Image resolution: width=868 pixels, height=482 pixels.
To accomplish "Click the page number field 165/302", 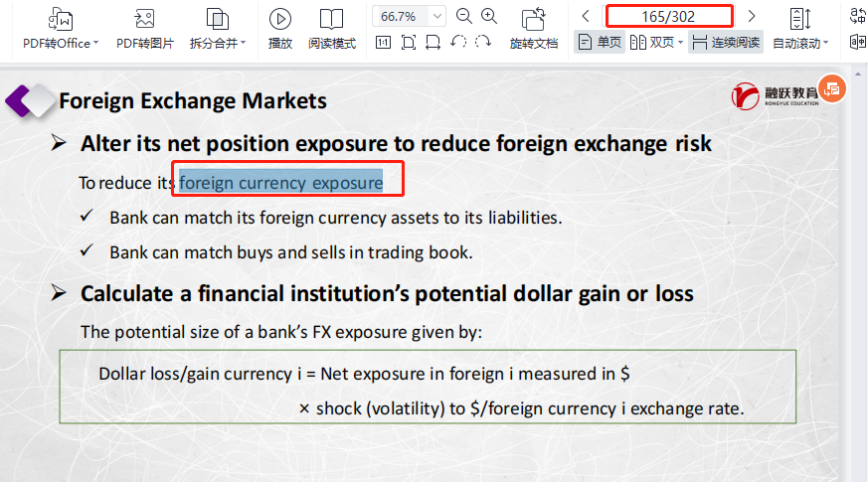I will [668, 16].
